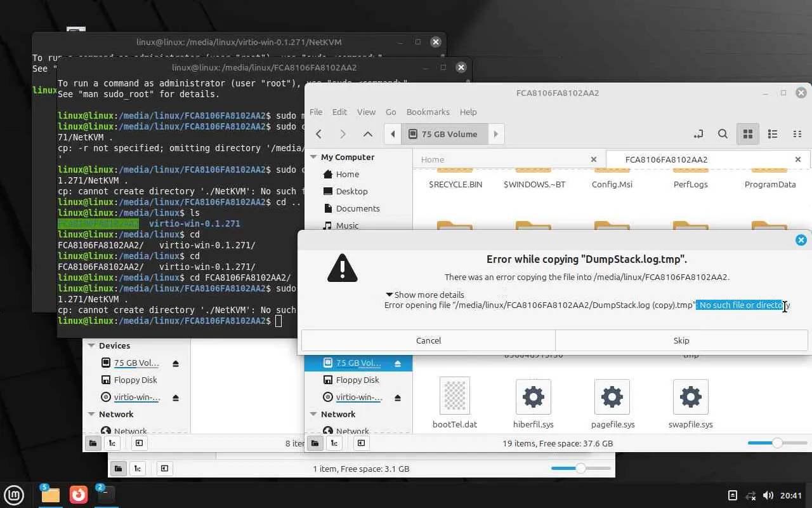Open the Go menu

[391, 112]
